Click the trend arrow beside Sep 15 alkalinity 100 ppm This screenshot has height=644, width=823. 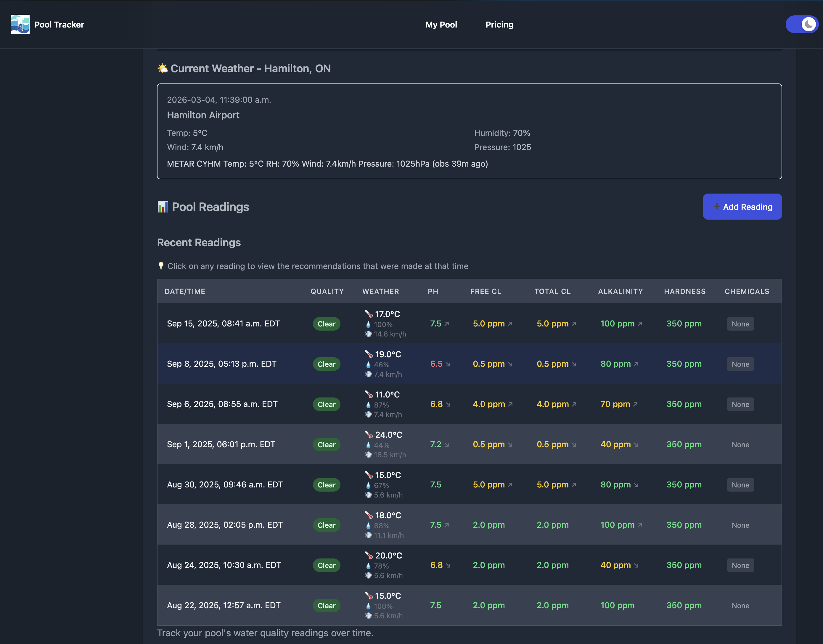point(640,324)
